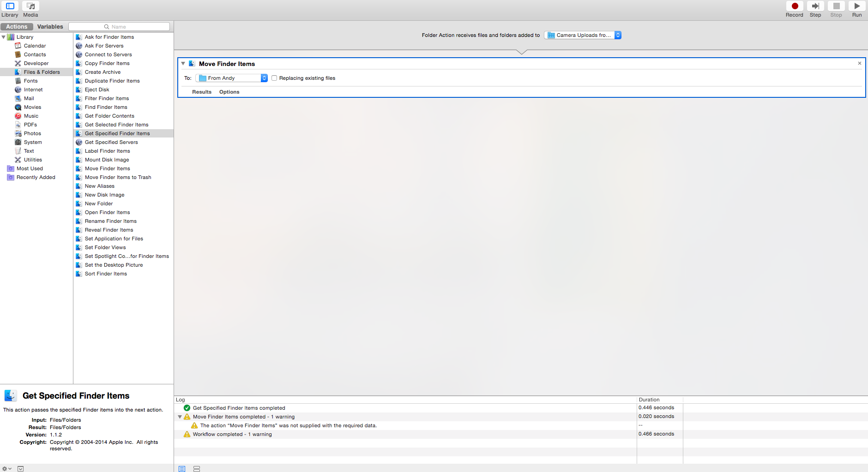This screenshot has width=868, height=472.
Task: Select Sort Finder Items action
Action: coord(124,274)
